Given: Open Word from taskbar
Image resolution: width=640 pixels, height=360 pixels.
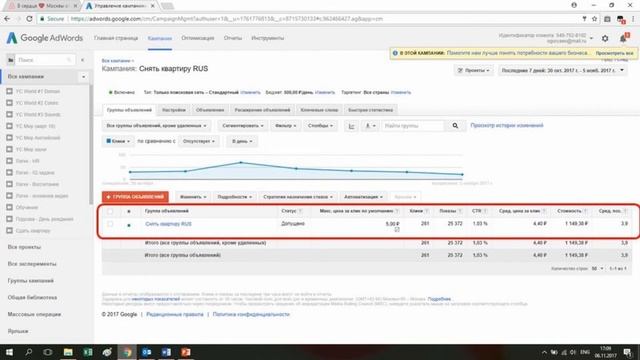Looking at the screenshot, I should [166, 352].
